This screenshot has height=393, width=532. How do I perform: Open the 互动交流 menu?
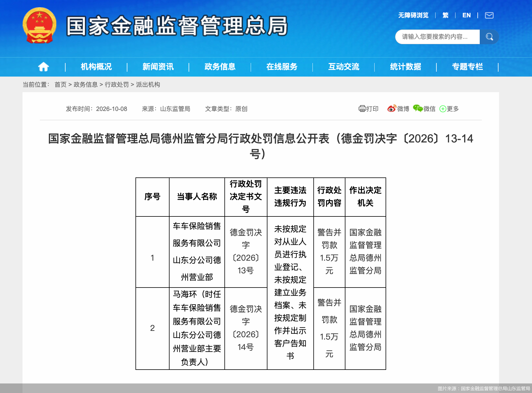click(x=344, y=67)
